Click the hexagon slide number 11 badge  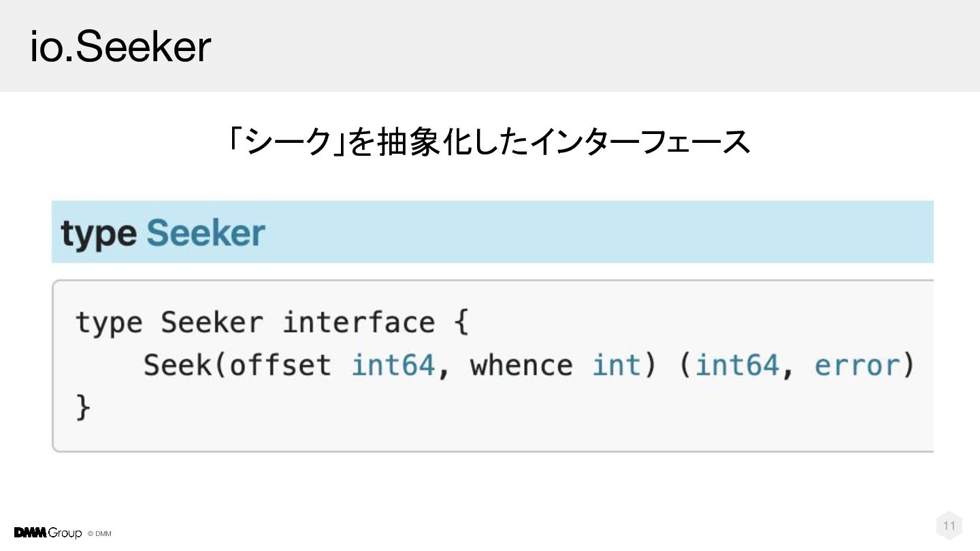(949, 526)
